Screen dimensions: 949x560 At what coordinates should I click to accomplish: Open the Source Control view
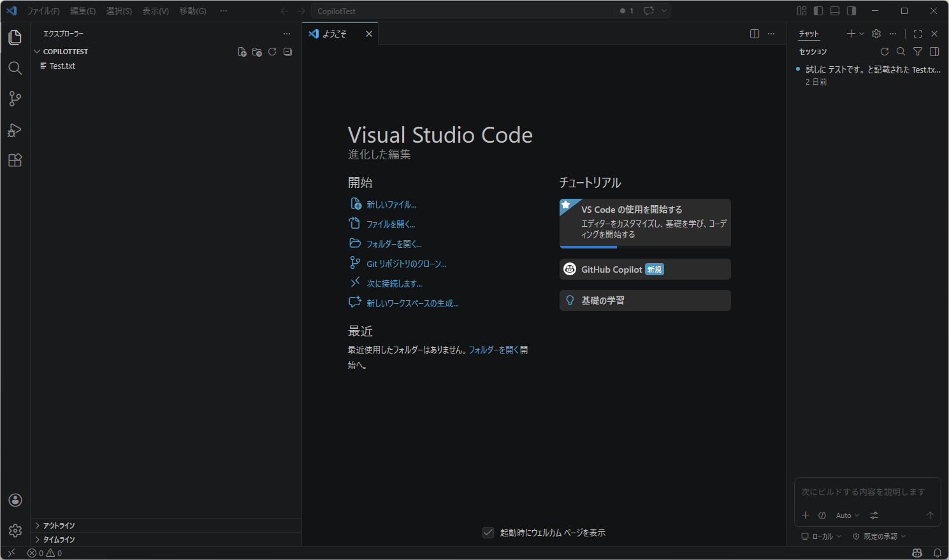[15, 99]
